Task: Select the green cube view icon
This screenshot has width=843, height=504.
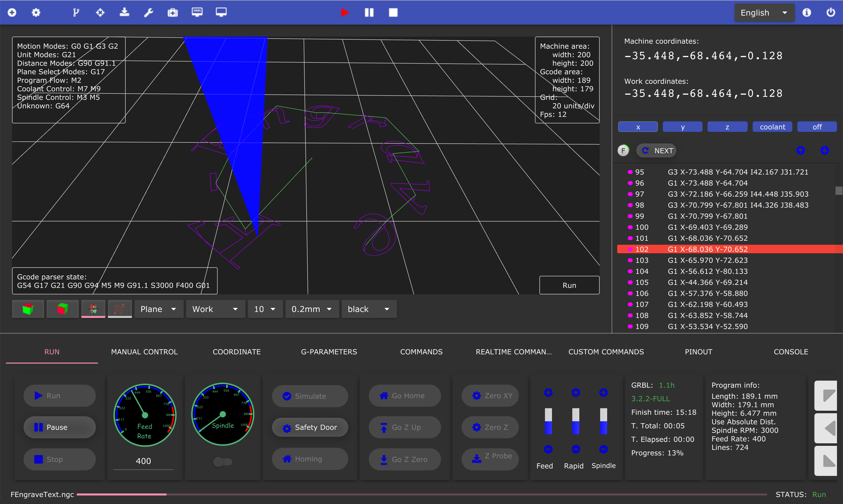Action: [28, 309]
